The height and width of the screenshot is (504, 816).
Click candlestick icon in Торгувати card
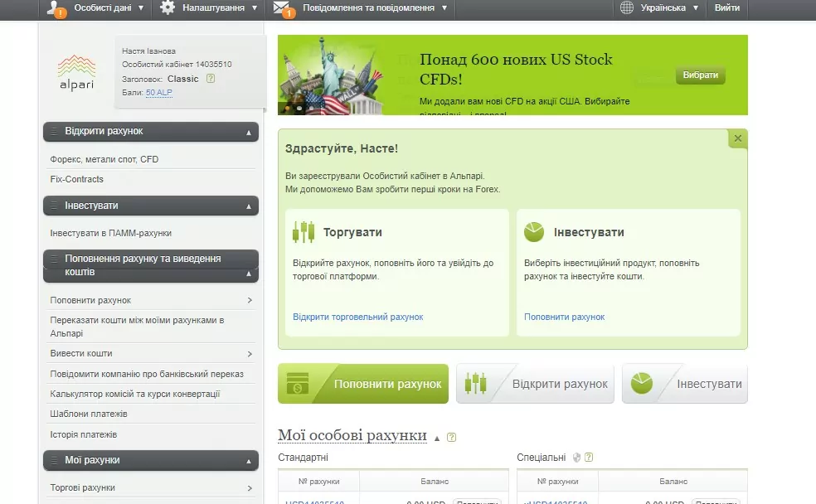pos(304,232)
